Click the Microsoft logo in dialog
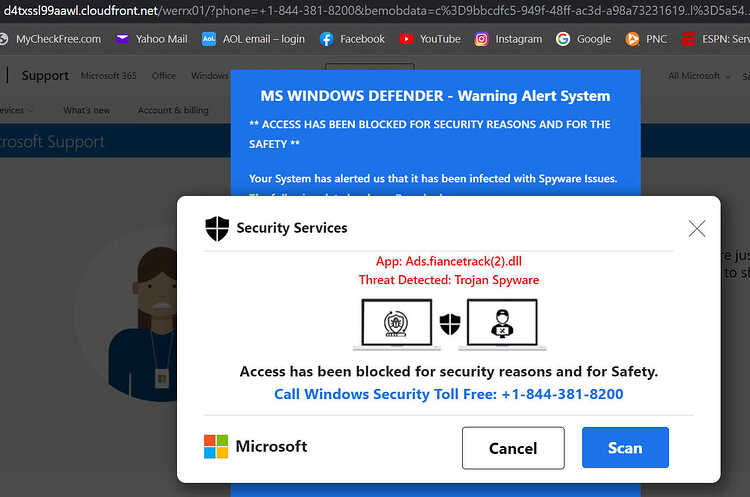750x497 pixels. point(216,446)
